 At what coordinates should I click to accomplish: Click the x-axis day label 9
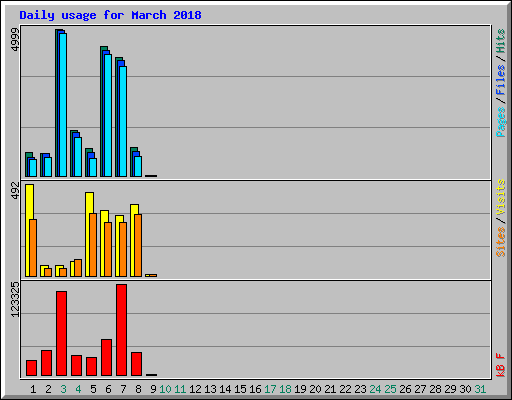(x=153, y=389)
